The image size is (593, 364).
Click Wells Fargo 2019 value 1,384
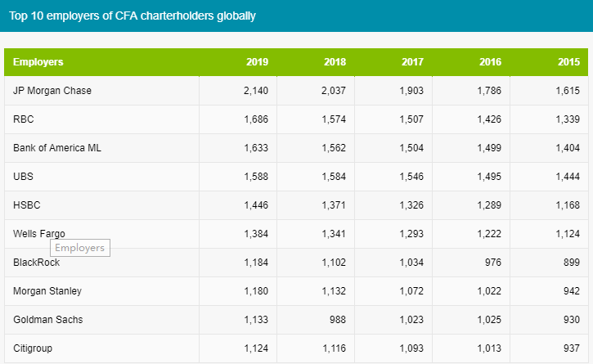(256, 234)
